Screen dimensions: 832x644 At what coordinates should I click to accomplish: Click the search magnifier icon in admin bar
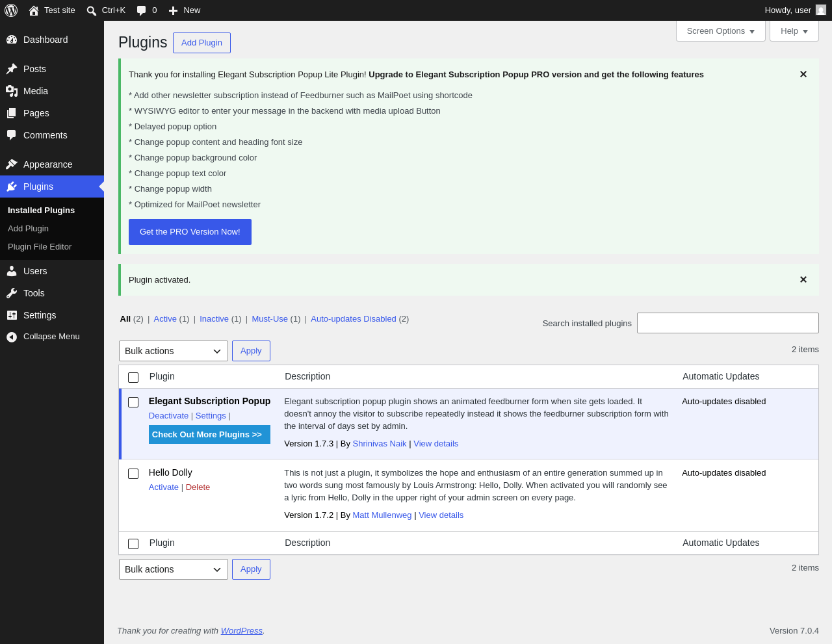click(x=92, y=10)
